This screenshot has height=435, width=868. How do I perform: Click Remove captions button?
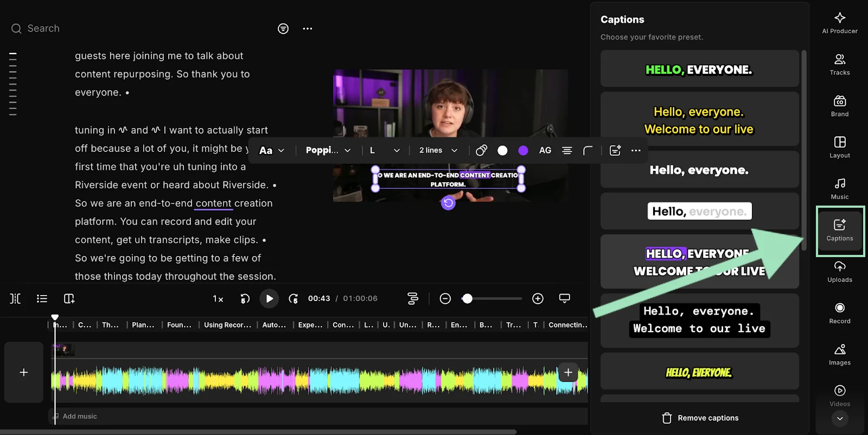pyautogui.click(x=700, y=418)
